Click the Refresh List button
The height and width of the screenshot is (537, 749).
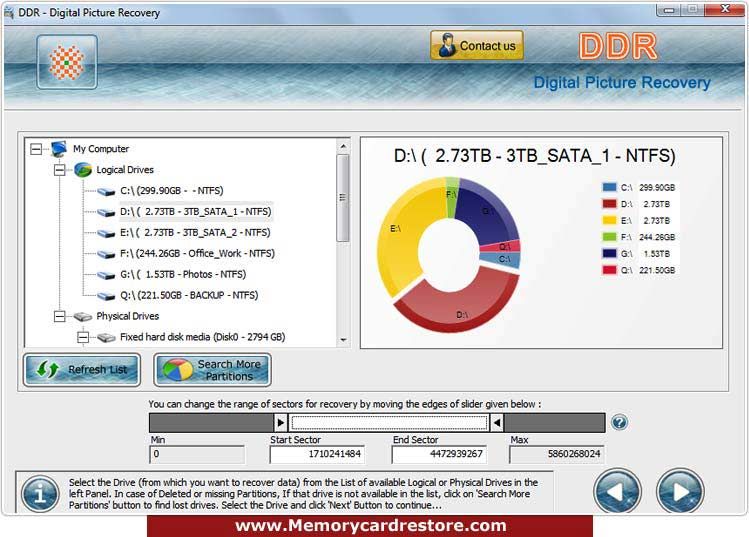pyautogui.click(x=82, y=370)
